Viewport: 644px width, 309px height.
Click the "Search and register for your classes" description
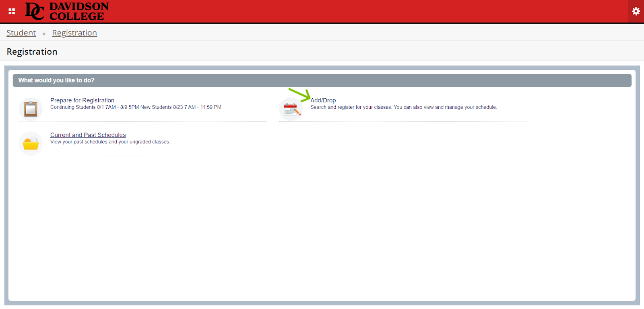pyautogui.click(x=403, y=107)
